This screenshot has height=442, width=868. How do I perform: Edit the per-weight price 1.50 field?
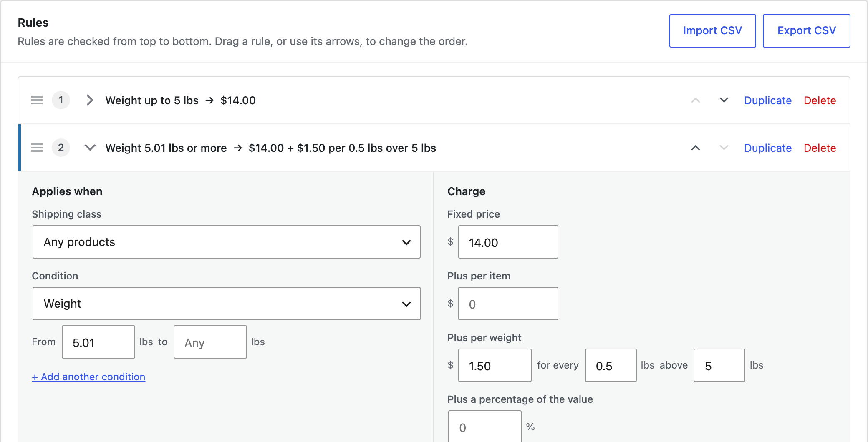495,365
